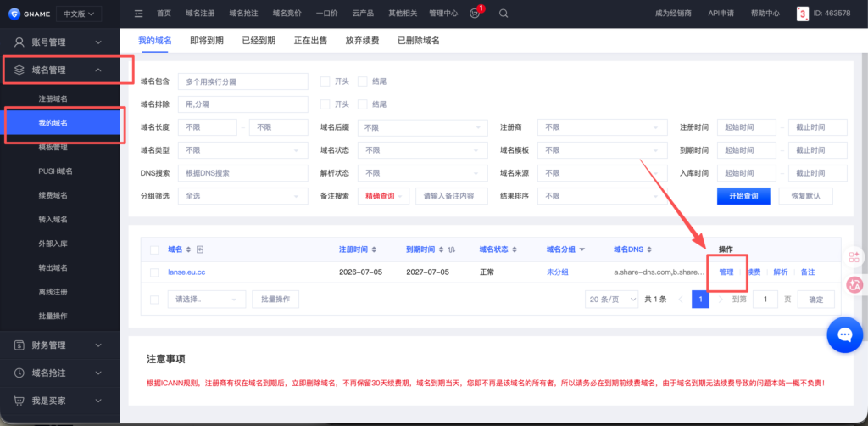
Task: Click lanse.eu.cc domain link
Action: 186,272
